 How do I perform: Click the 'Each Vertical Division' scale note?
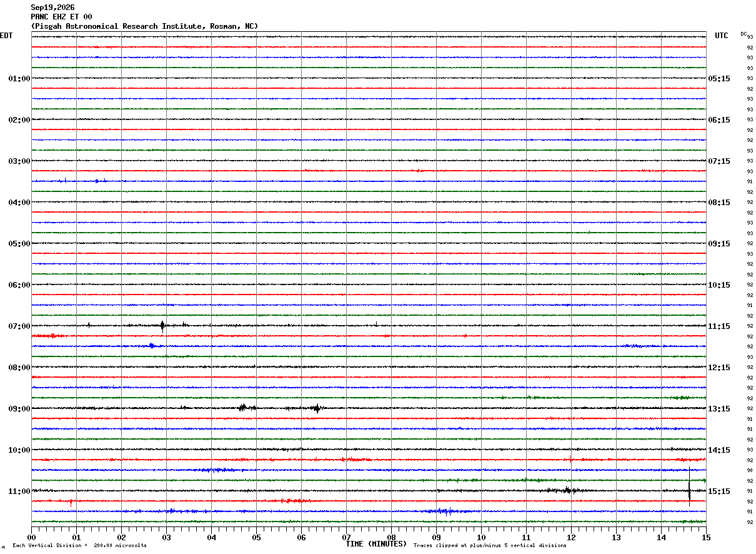click(x=79, y=546)
